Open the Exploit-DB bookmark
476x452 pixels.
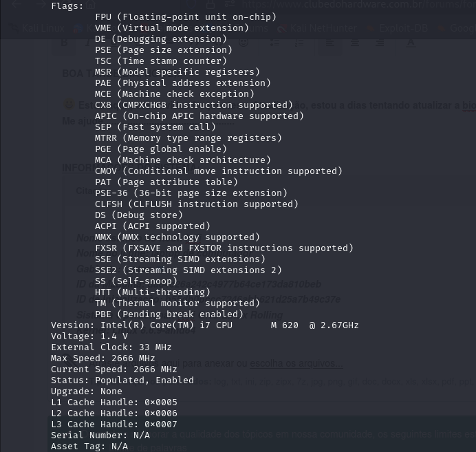click(x=397, y=28)
